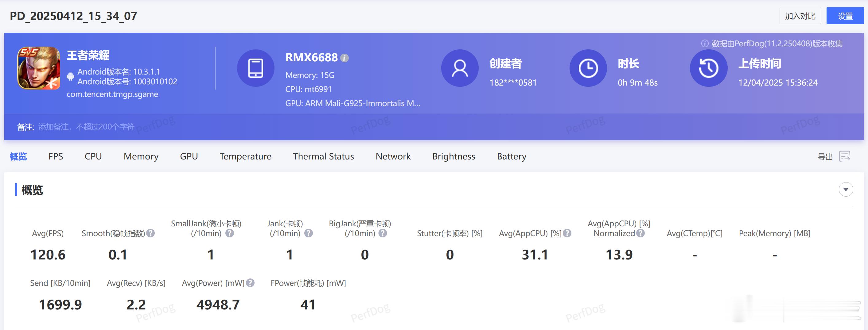Open the Brightness tab
The image size is (868, 330).
[454, 157]
